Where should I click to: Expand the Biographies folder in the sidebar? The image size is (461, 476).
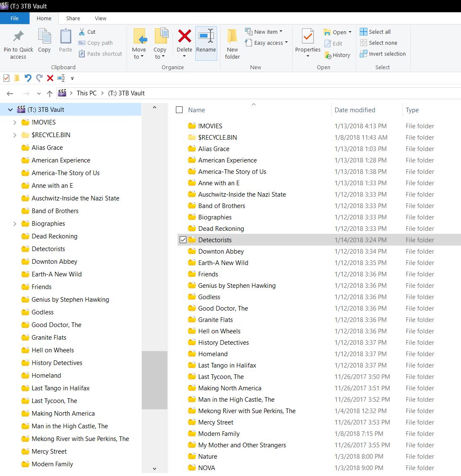[15, 223]
